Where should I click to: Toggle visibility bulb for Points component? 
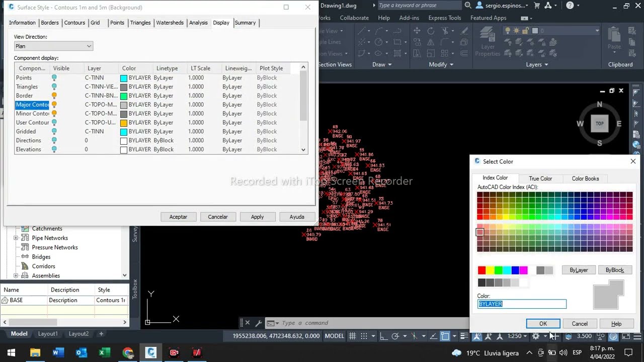[54, 78]
